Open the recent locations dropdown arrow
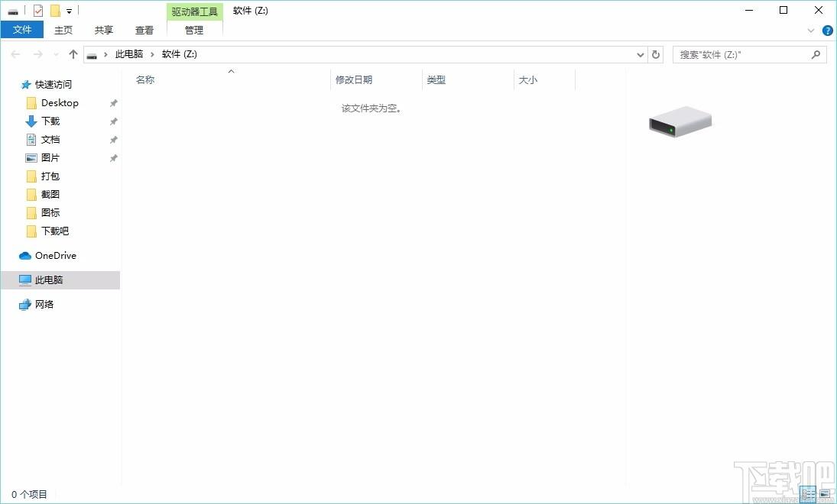 pos(56,54)
